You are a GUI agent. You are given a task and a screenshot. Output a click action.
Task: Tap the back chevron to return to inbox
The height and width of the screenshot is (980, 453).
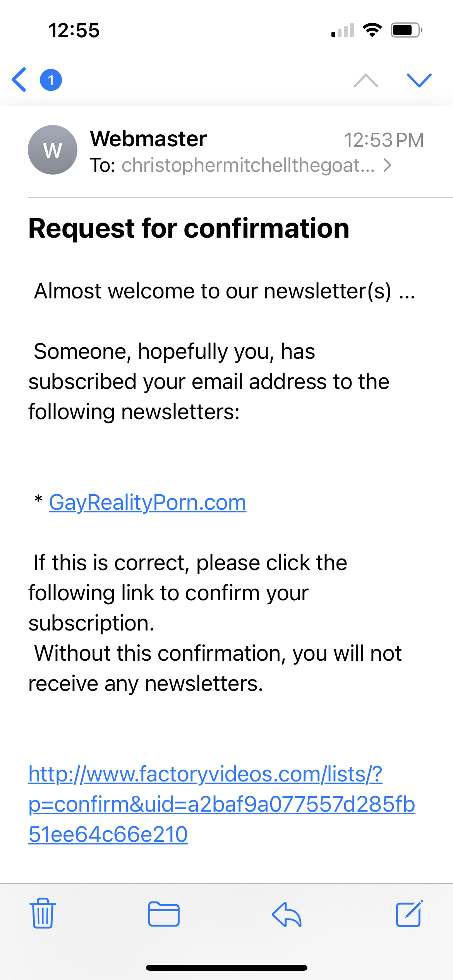click(19, 80)
